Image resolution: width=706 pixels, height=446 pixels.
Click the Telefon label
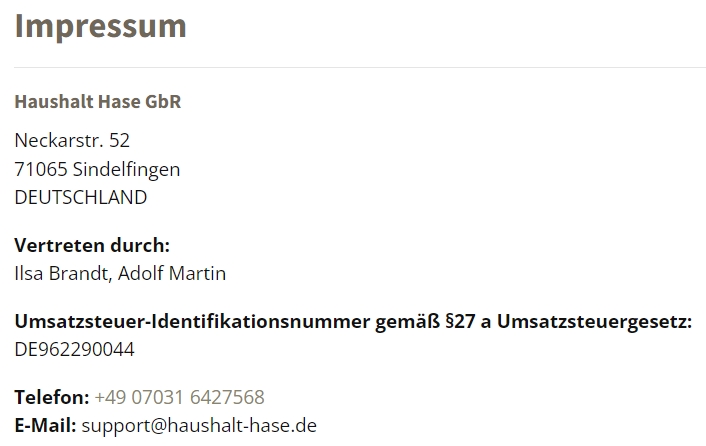[x=52, y=397]
